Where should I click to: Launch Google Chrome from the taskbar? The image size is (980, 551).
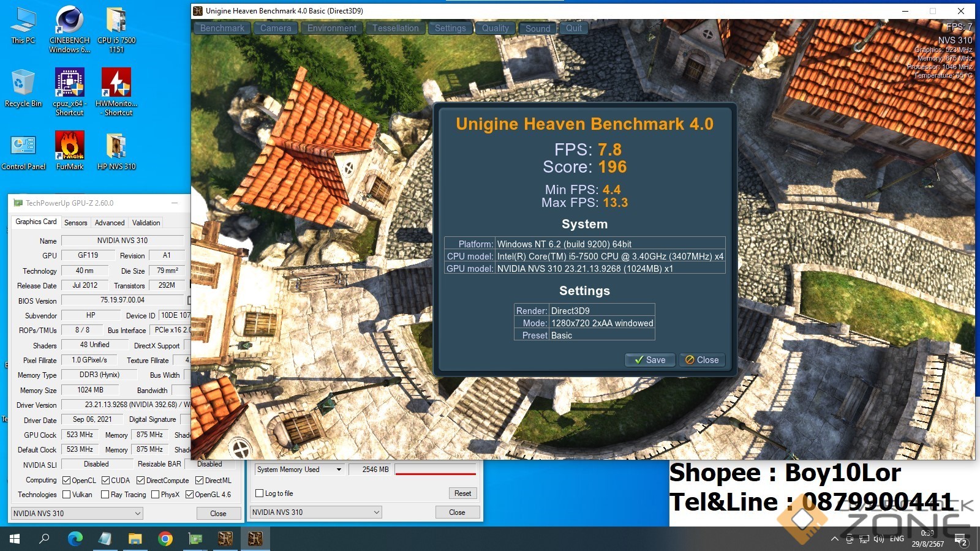click(x=165, y=539)
